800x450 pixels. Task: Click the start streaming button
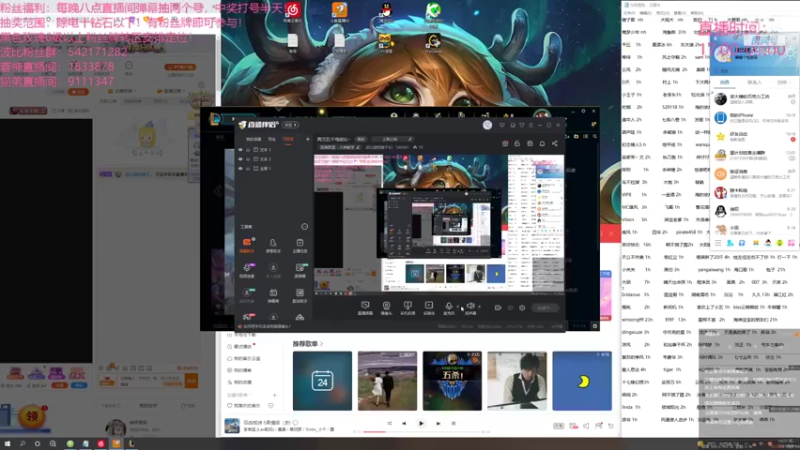tap(544, 308)
